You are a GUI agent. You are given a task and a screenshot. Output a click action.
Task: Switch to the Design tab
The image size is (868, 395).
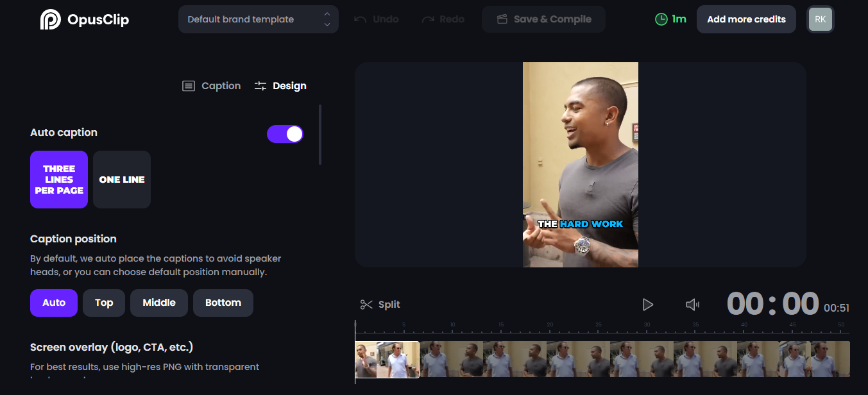coord(280,86)
